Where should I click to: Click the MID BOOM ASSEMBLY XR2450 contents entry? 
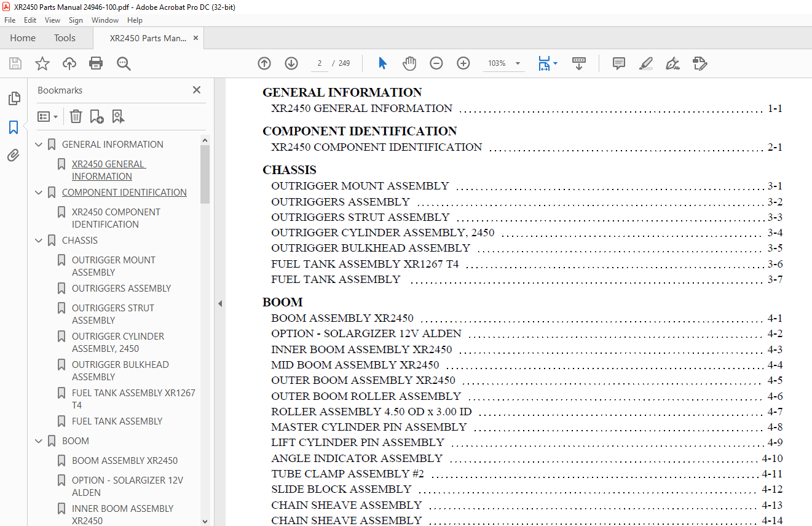355,365
